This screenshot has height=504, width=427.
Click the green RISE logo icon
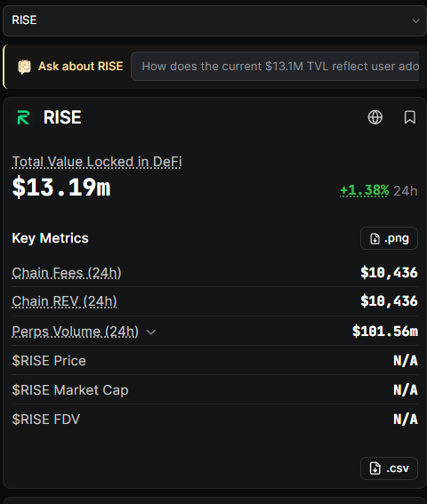(23, 117)
